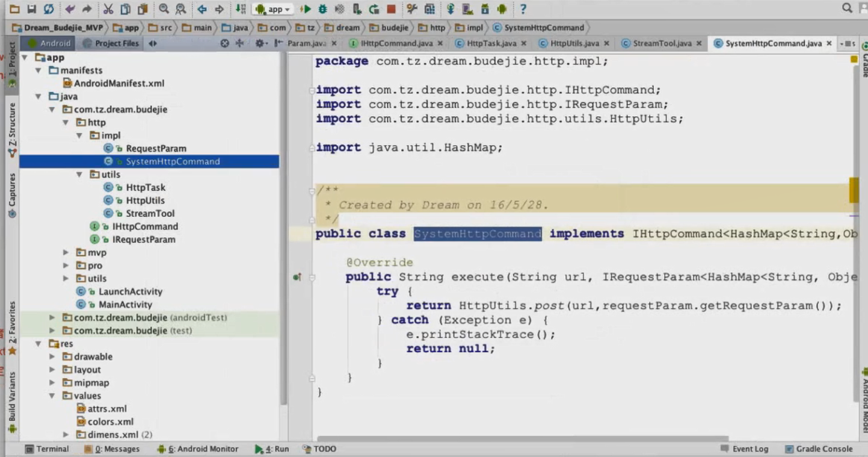Screen dimensions: 868x457
Task: Click the Save All floppy icon
Action: point(31,9)
